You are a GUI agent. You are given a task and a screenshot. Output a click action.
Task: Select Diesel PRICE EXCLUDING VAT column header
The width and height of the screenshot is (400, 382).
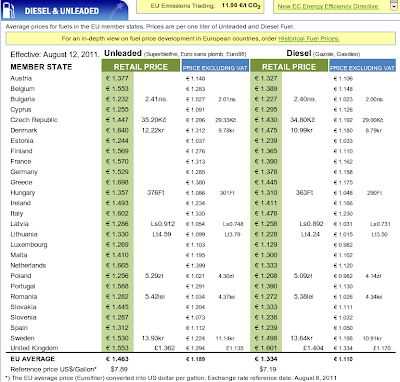coord(362,66)
